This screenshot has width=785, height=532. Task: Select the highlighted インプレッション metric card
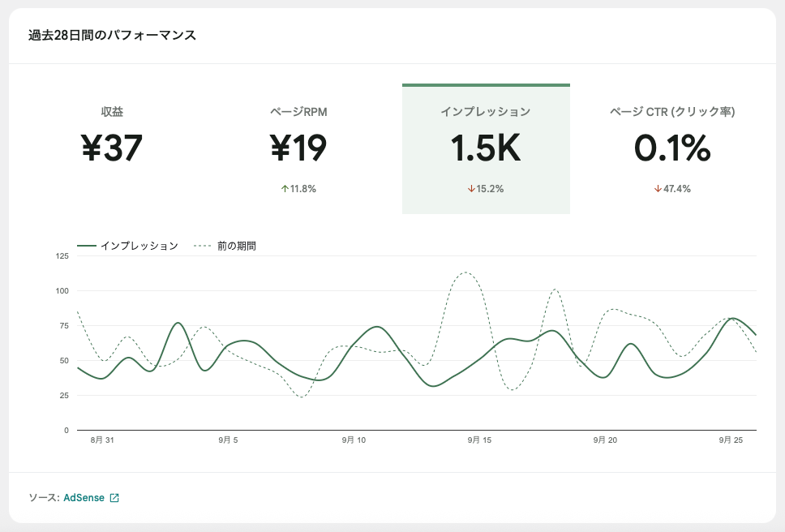pyautogui.click(x=486, y=148)
